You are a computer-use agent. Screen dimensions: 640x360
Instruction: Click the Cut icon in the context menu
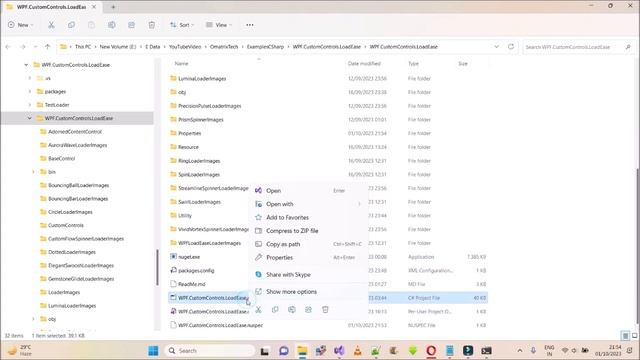tap(258, 310)
